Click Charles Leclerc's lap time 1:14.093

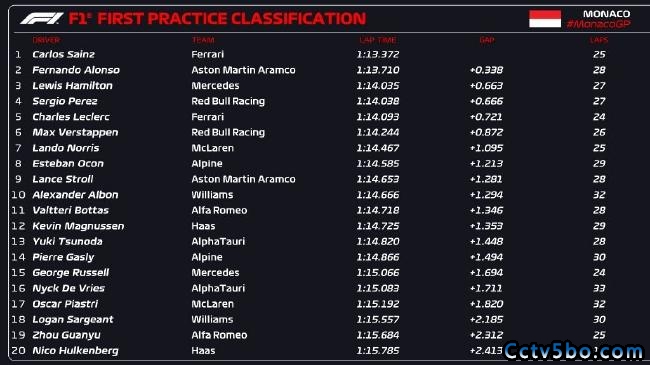click(x=378, y=117)
